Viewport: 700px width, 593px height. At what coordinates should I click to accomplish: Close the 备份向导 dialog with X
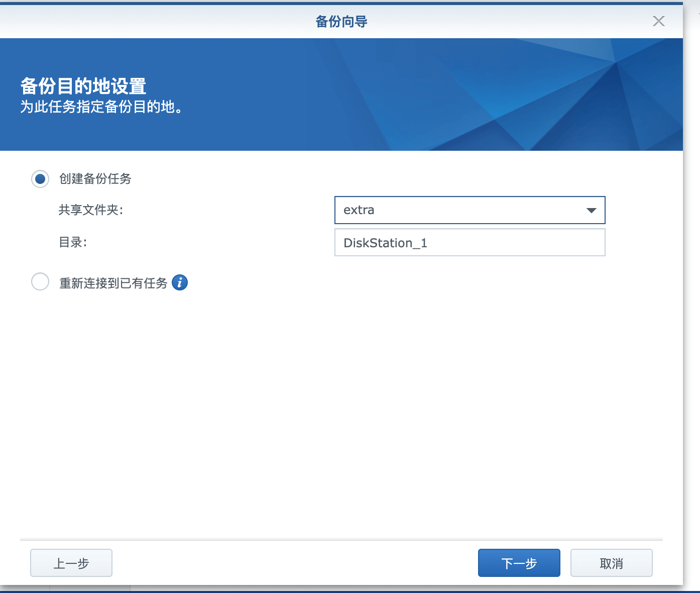point(658,21)
